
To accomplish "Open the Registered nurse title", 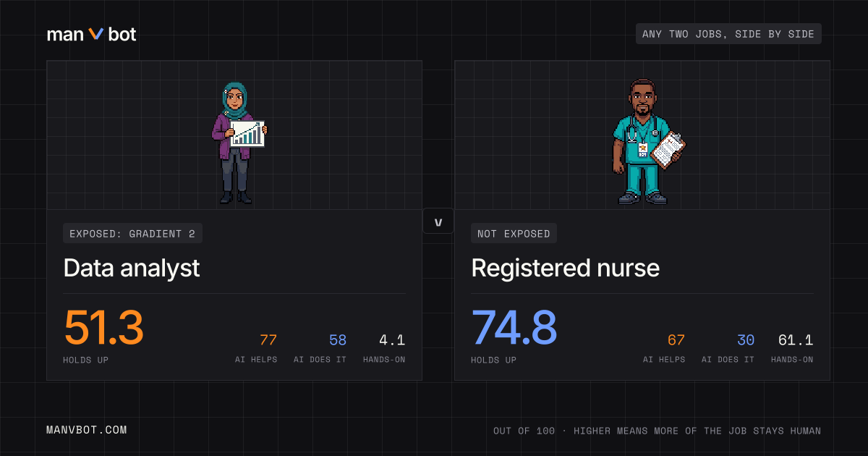I will pos(566,268).
